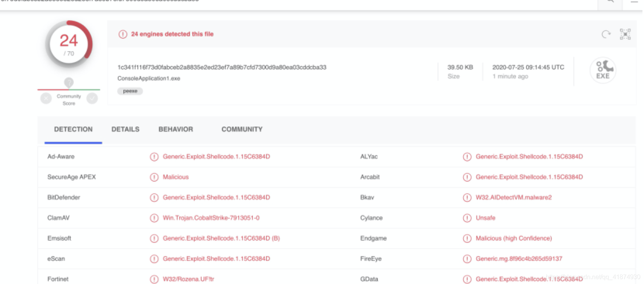Click the 2020-07-25 09:14:45 UTC timestamp

coord(528,67)
